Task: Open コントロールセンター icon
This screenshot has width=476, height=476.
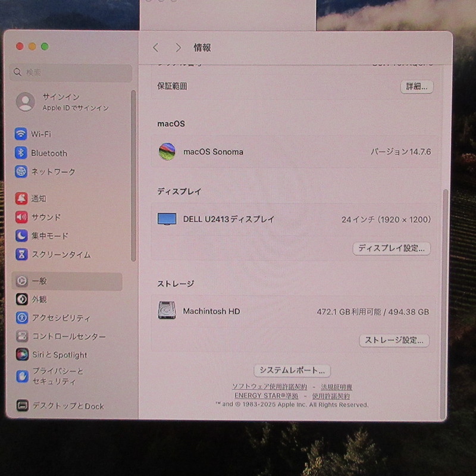Action: pos(22,336)
